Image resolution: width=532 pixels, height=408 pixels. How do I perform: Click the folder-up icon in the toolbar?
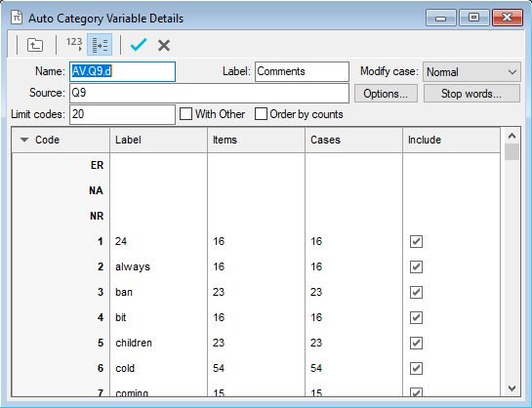click(35, 45)
